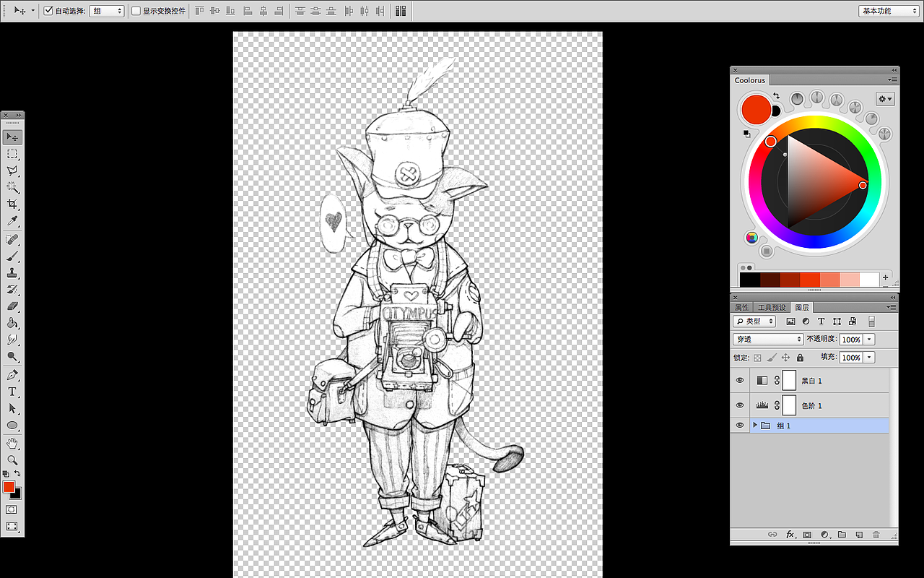
Task: Create a new layer
Action: 859,535
